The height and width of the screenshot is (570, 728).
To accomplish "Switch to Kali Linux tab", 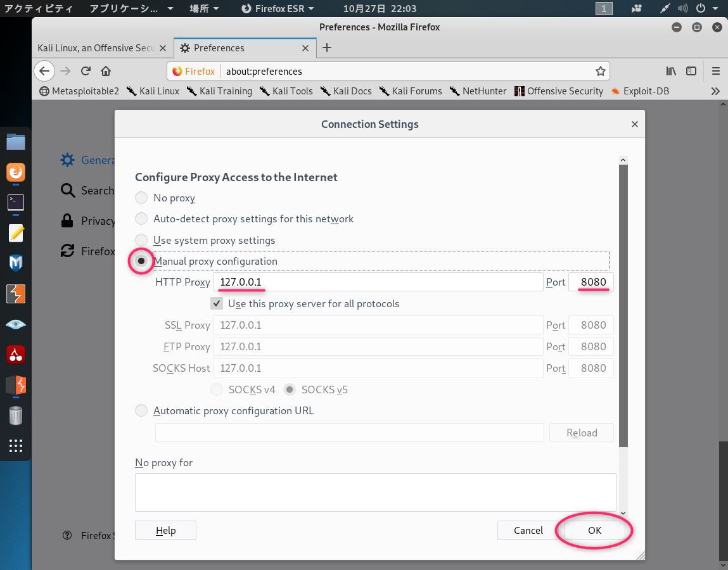I will click(96, 47).
